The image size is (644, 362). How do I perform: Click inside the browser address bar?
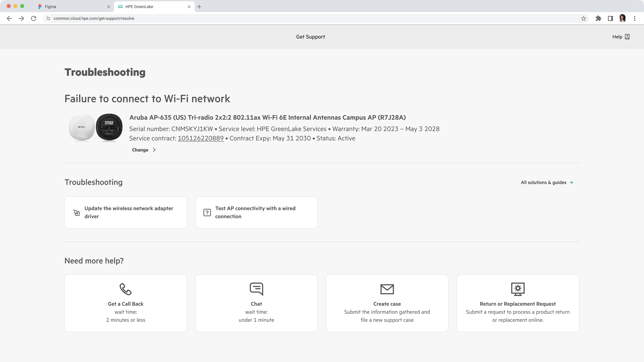point(175,18)
